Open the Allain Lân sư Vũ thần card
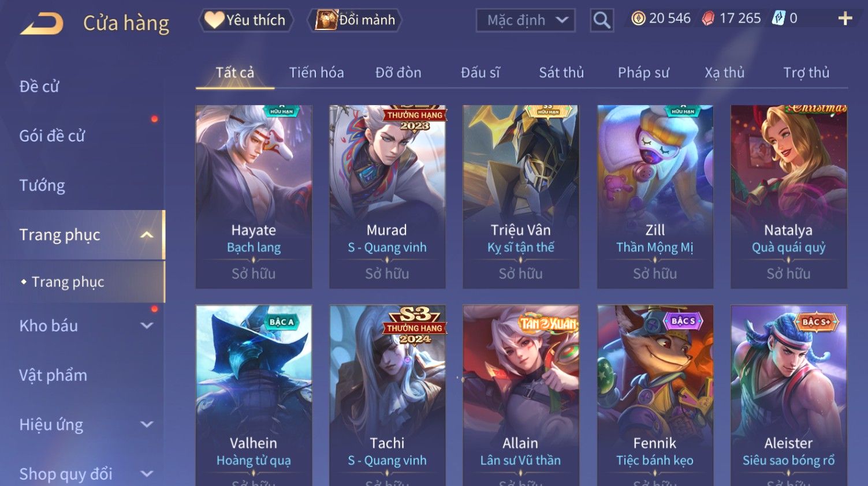The image size is (868, 486). click(520, 395)
